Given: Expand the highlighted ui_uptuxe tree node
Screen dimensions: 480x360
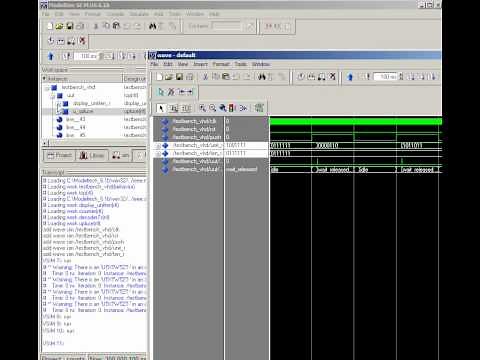Looking at the screenshot, I should [x=59, y=112].
